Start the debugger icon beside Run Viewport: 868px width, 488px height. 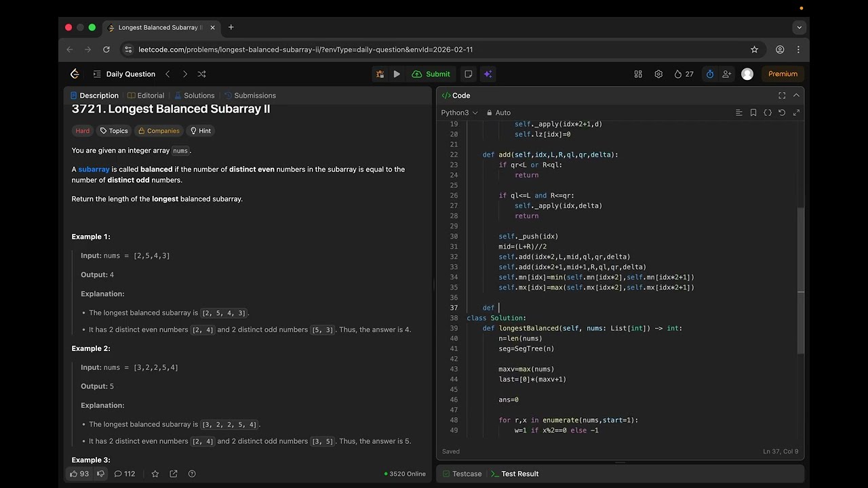(x=380, y=74)
